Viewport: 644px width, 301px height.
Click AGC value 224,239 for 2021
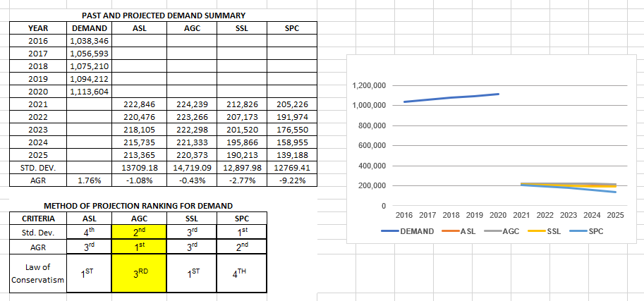192,104
